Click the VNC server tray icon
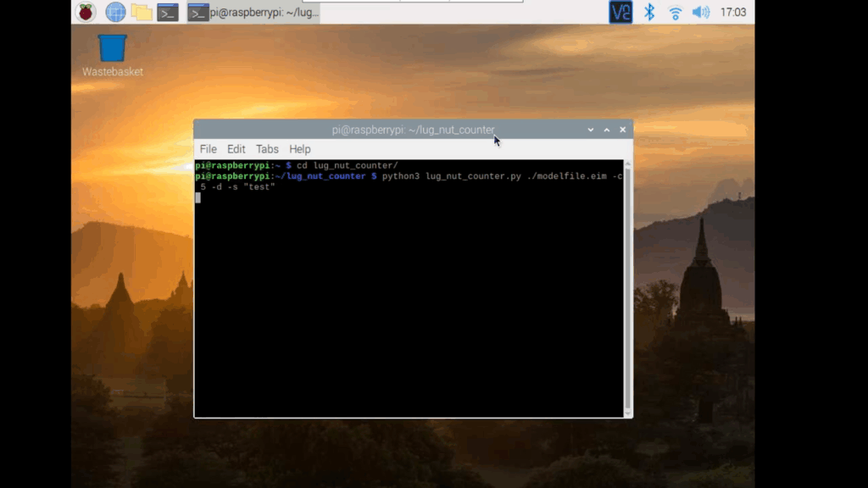 click(620, 12)
